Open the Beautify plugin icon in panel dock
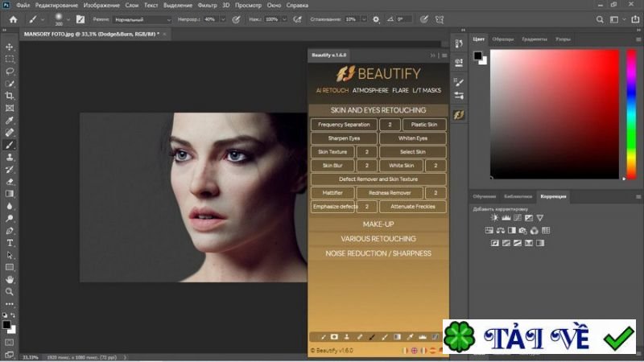This screenshot has height=362, width=644. pyautogui.click(x=459, y=115)
